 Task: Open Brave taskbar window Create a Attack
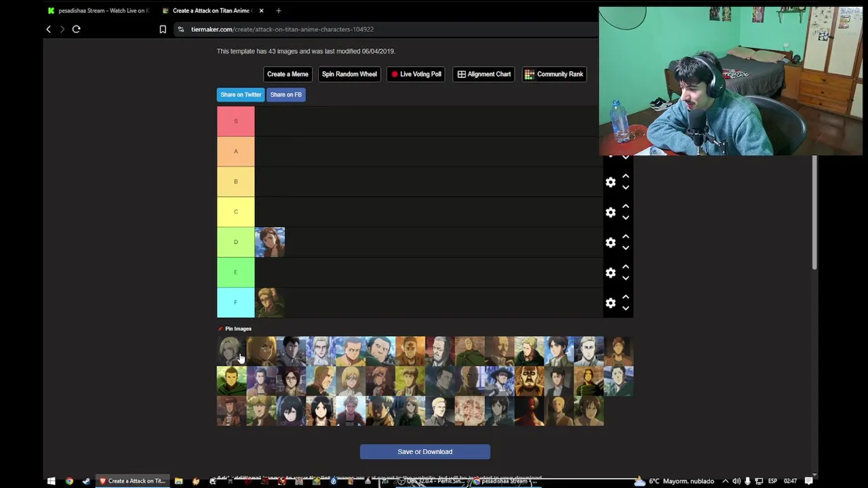click(132, 481)
